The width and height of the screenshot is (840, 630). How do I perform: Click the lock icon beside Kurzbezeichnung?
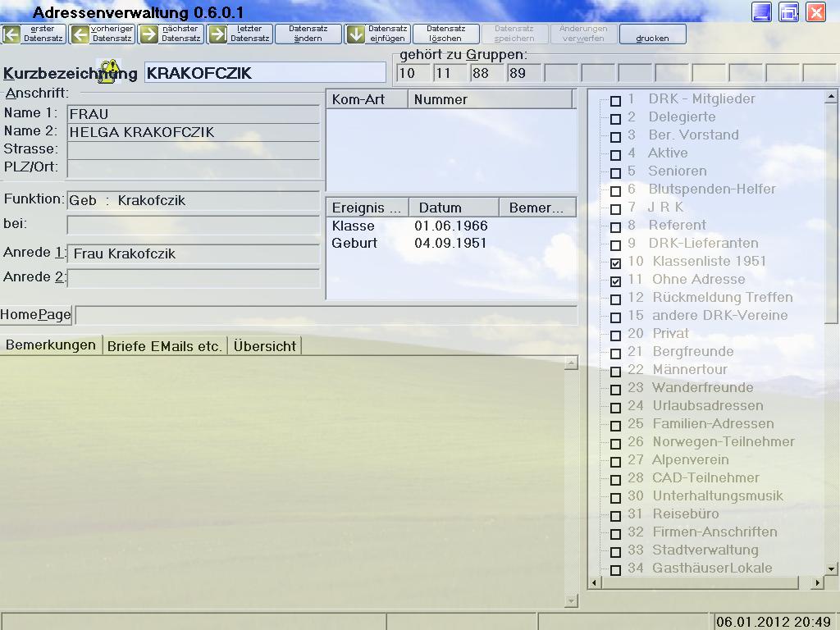pos(108,71)
